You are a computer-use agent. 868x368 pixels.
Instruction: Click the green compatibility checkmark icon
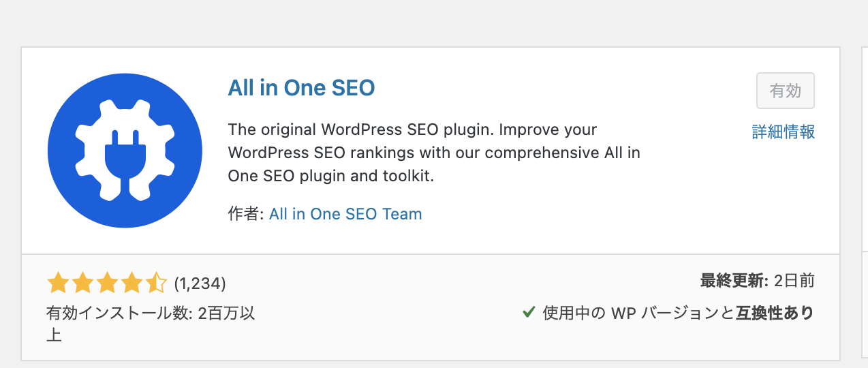coord(528,312)
